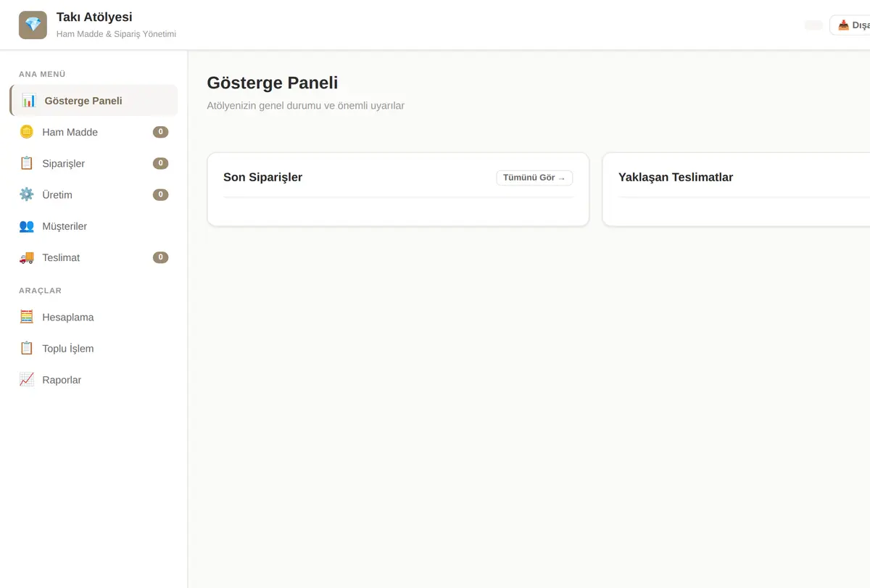This screenshot has width=870, height=588.
Task: Select Toplu İşlem under Araçlar
Action: click(94, 349)
